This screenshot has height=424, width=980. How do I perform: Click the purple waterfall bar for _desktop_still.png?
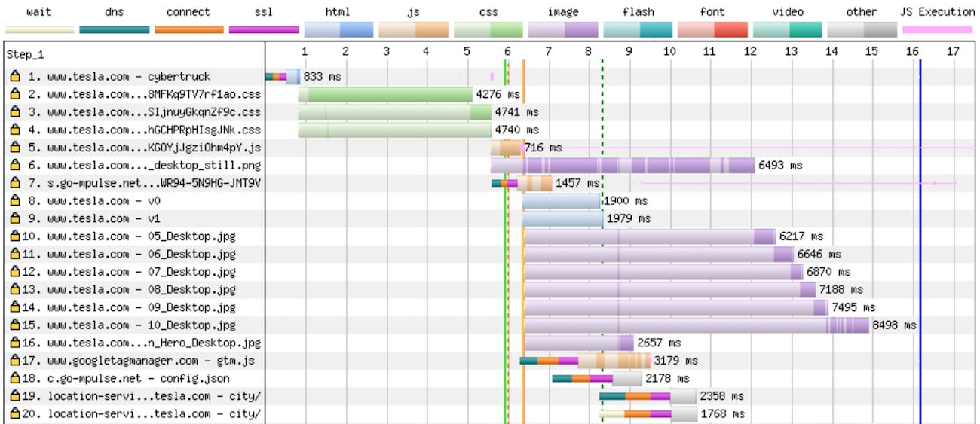click(x=623, y=165)
